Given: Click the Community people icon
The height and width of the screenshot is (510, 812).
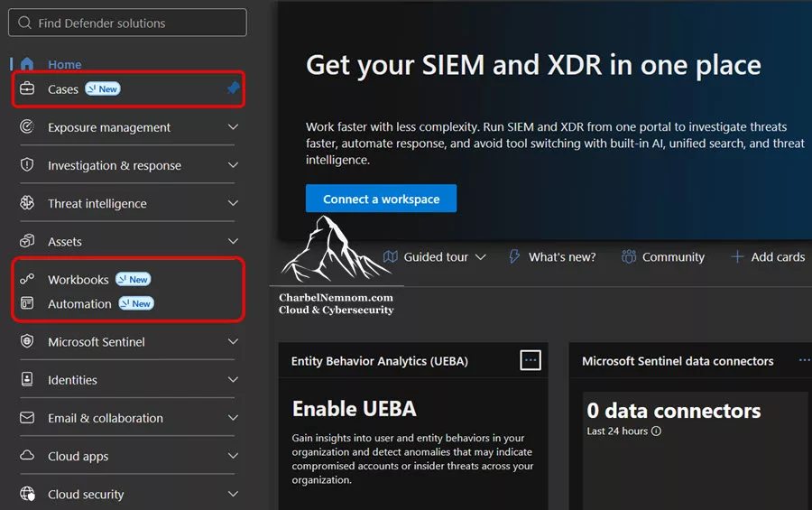Looking at the screenshot, I should (629, 256).
